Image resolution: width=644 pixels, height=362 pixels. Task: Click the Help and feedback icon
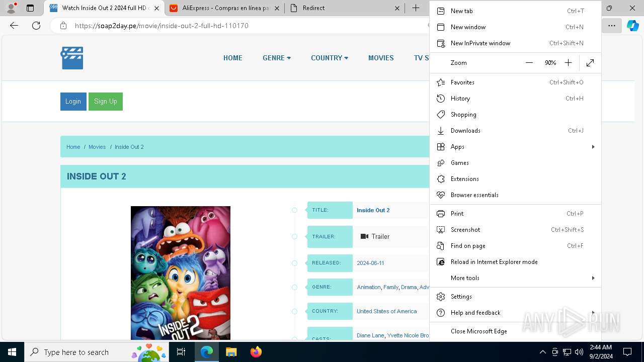pyautogui.click(x=441, y=313)
